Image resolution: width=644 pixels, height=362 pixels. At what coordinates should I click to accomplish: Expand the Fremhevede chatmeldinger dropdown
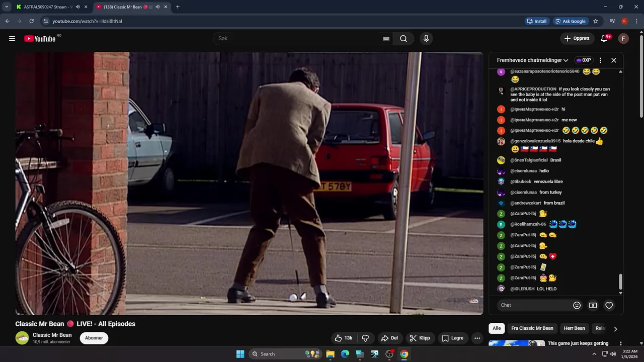click(533, 60)
